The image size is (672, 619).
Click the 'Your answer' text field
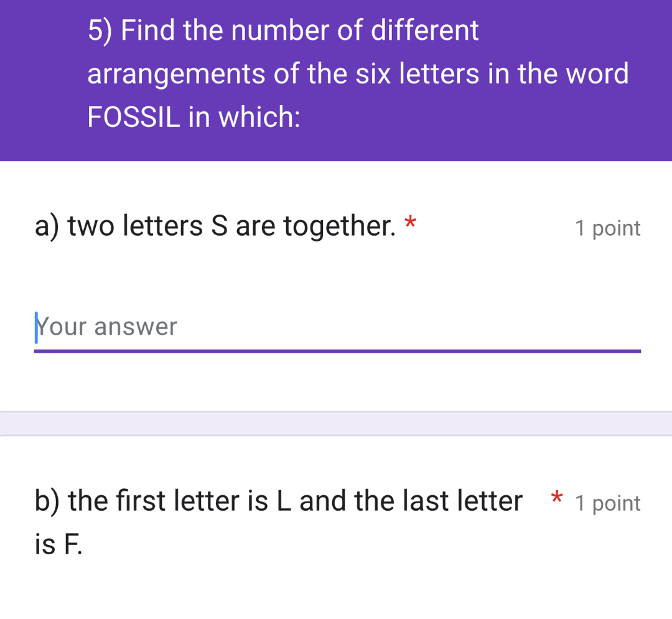point(336,327)
